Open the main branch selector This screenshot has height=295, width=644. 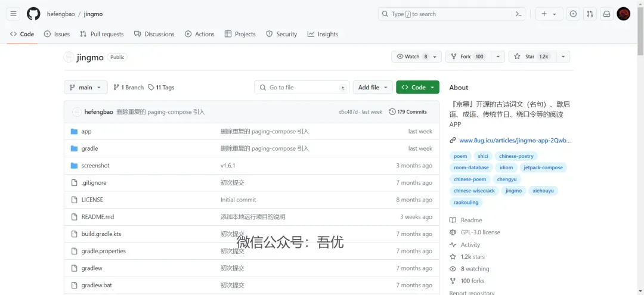tap(86, 88)
